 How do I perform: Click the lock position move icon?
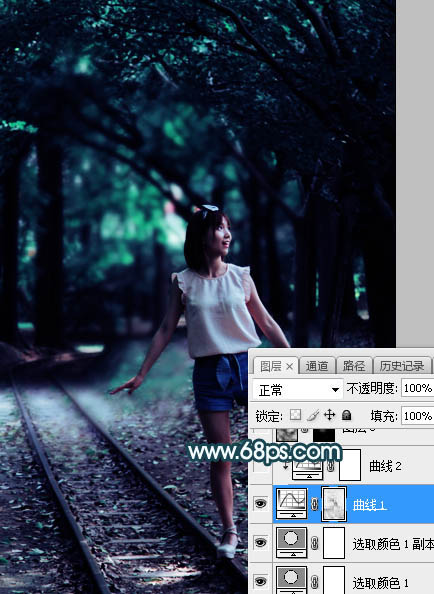click(x=329, y=415)
